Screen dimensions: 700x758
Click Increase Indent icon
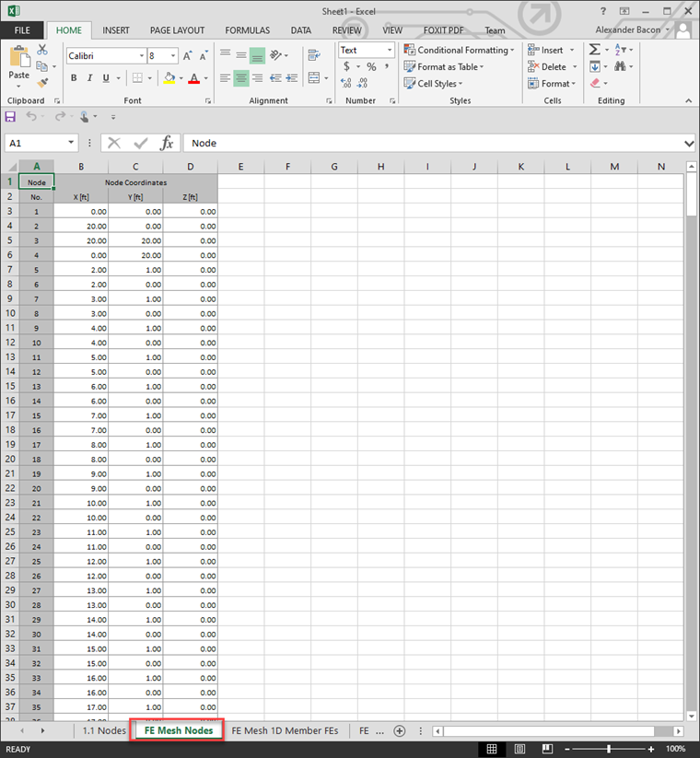click(292, 77)
